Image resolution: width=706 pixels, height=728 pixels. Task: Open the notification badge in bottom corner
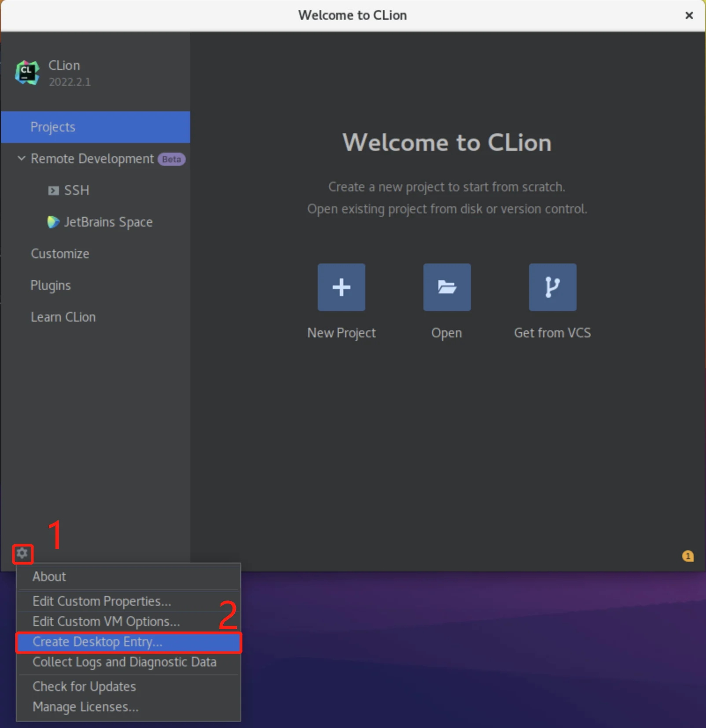[x=687, y=556]
